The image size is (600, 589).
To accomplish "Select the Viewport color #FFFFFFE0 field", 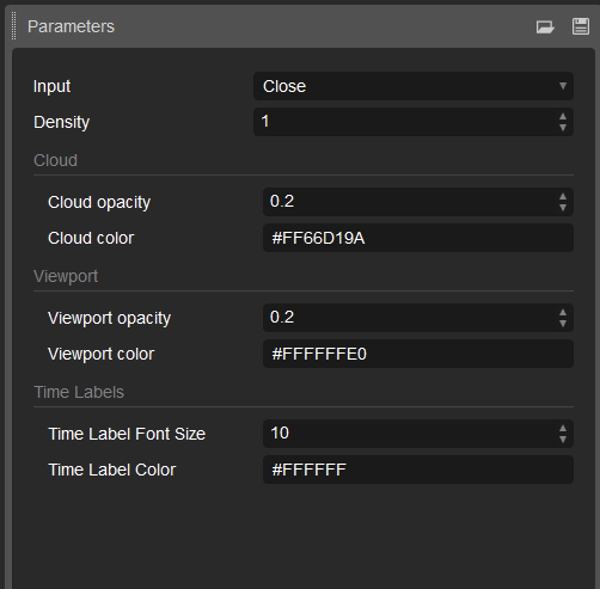I will tap(417, 354).
